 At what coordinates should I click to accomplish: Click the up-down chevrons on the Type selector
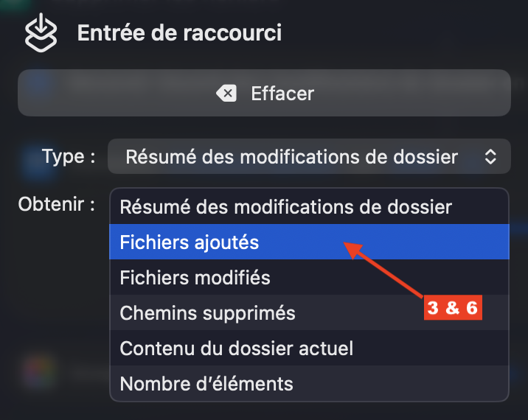click(x=490, y=156)
